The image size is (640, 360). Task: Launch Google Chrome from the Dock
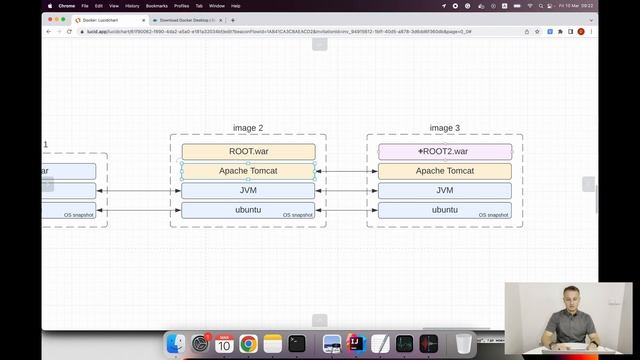(x=249, y=344)
